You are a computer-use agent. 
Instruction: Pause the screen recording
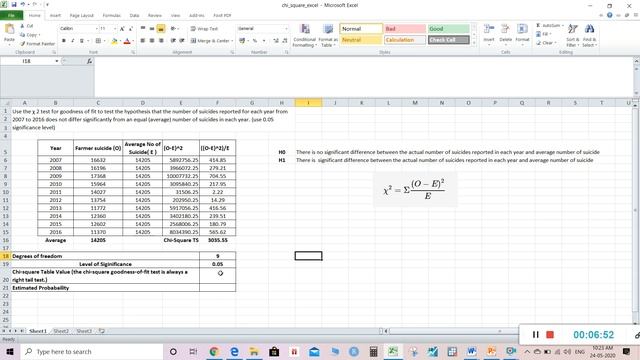pyautogui.click(x=536, y=335)
